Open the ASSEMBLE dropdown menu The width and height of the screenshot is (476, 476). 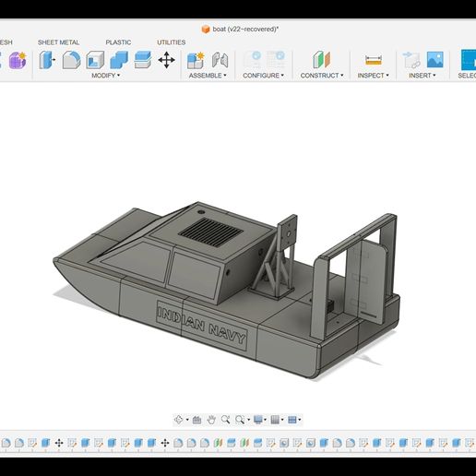208,76
